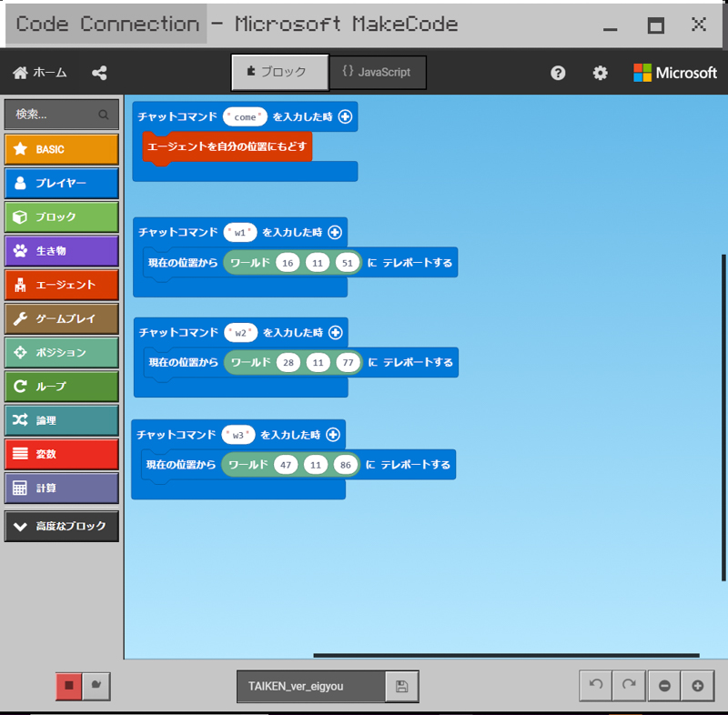Click the Microsoft logo
Viewport: 728px width, 715px height.
tap(675, 73)
